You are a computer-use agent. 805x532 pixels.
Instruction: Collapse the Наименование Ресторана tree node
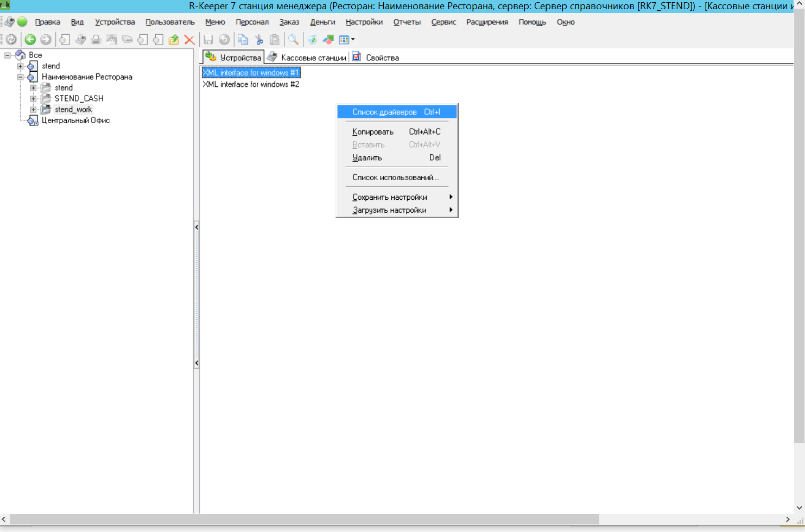(20, 77)
